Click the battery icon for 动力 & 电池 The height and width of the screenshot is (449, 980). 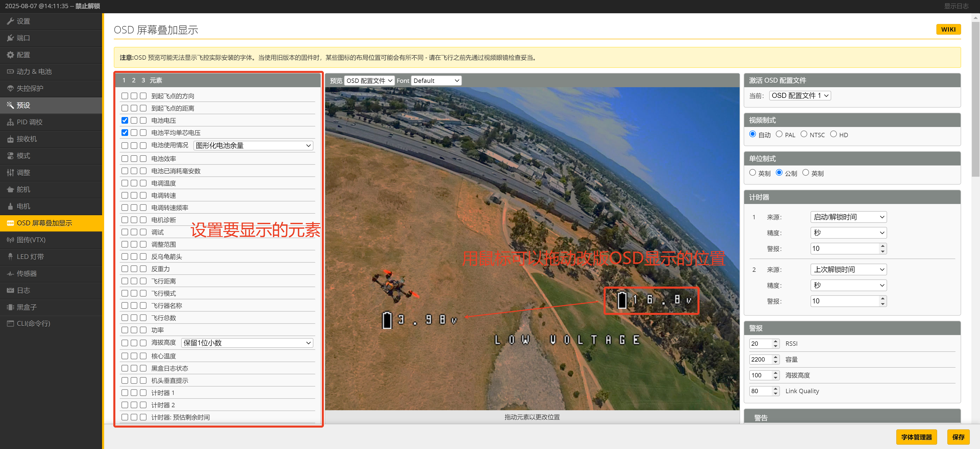(10, 71)
